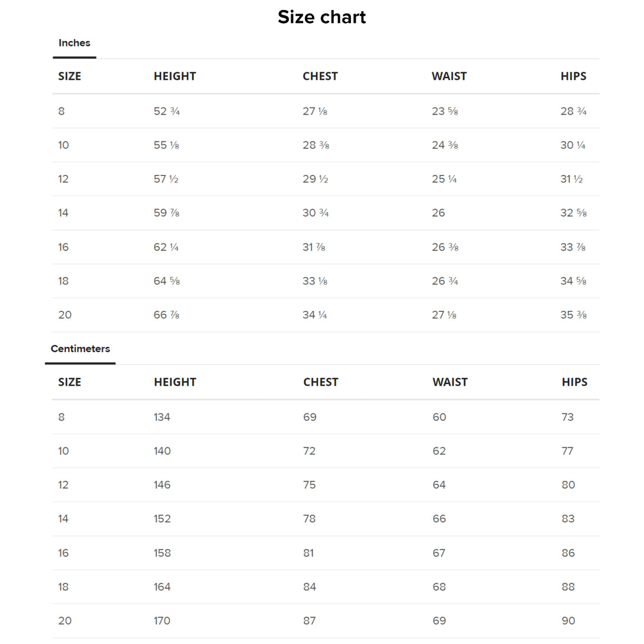Click the Size chart title
The height and width of the screenshot is (644, 644).
click(x=321, y=17)
